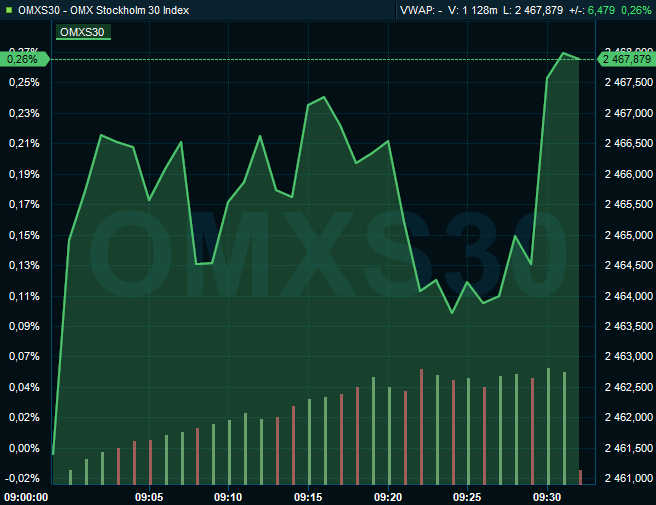The image size is (656, 505).
Task: Click the green 0,26% marker on left axis
Action: pyautogui.click(x=24, y=59)
